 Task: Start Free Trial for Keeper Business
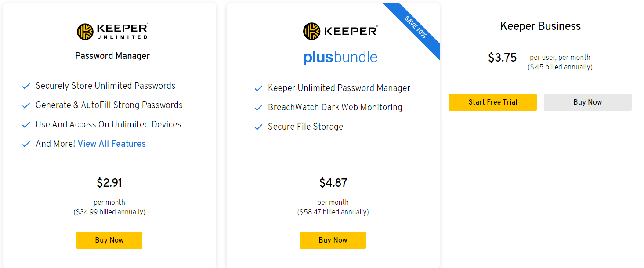pos(493,102)
